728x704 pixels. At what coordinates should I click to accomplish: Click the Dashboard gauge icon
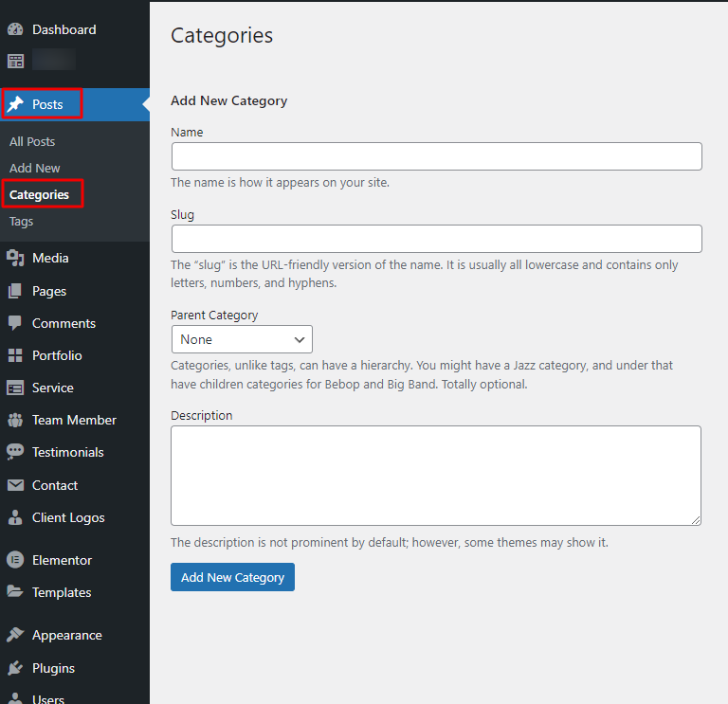click(x=15, y=29)
